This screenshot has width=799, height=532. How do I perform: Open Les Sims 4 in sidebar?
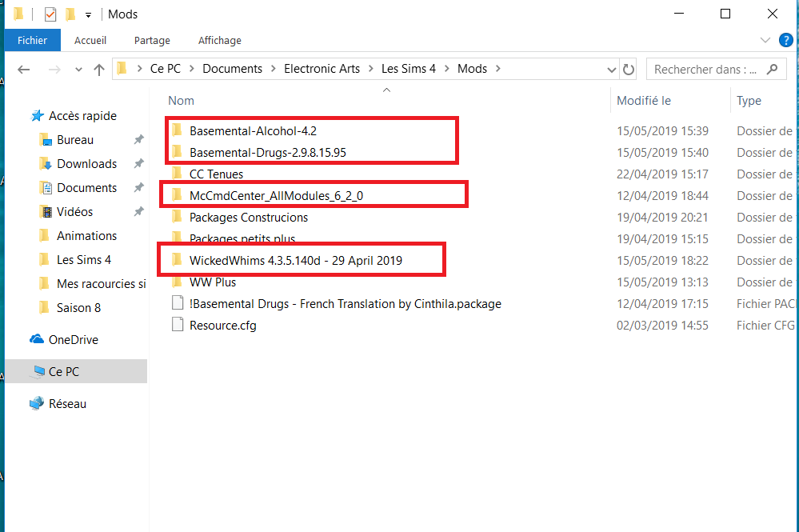pos(83,259)
